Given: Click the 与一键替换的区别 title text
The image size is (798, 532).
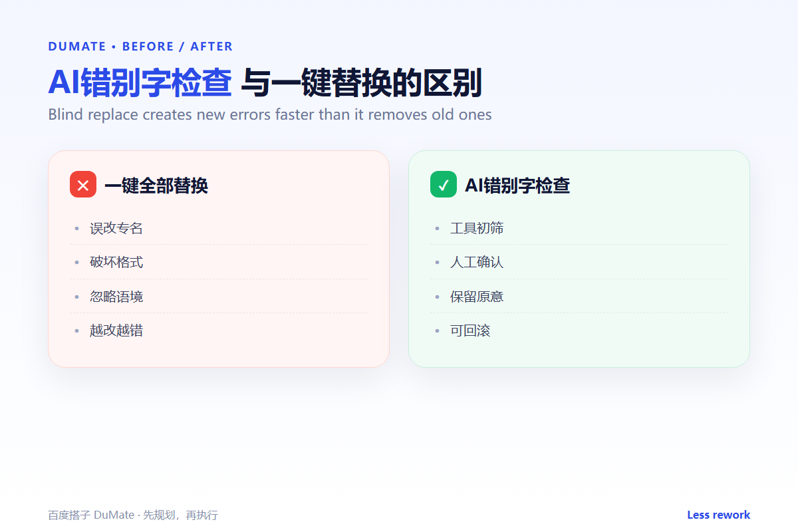Looking at the screenshot, I should (x=361, y=83).
